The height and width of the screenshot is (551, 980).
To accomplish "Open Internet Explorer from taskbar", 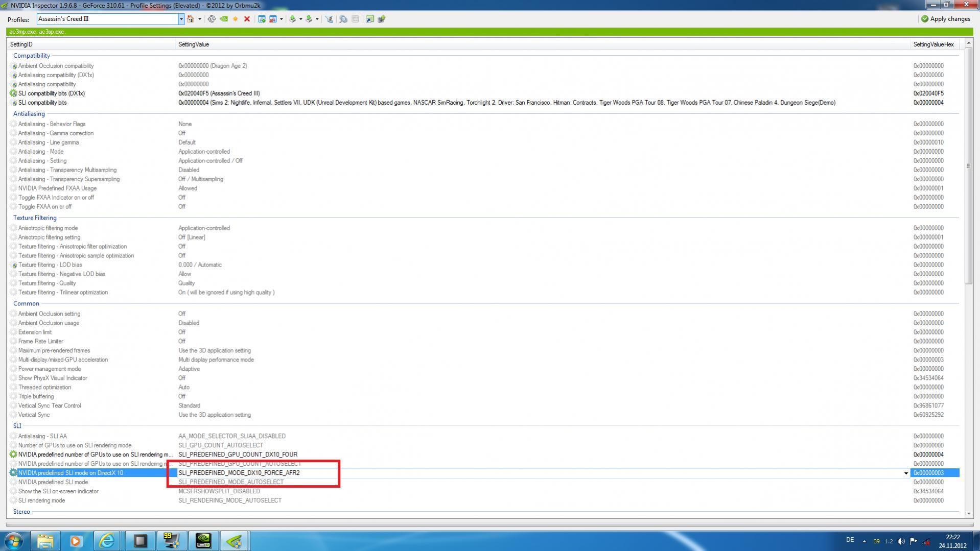I will 107,541.
